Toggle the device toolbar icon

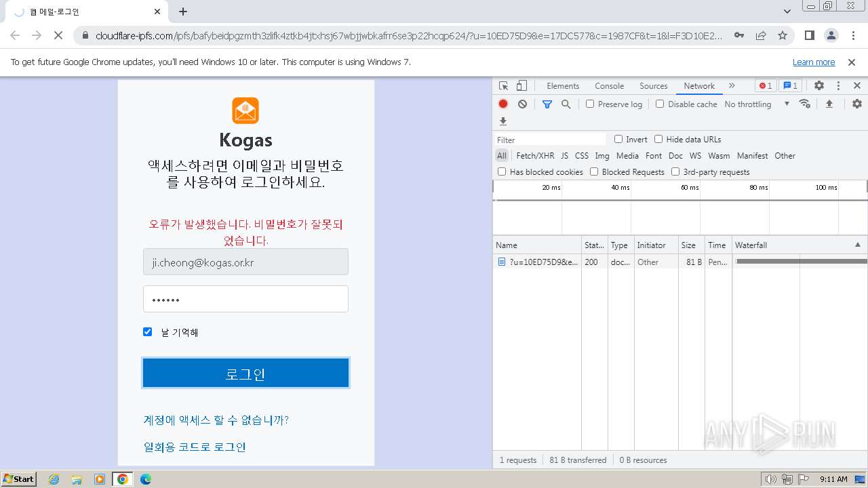tap(521, 86)
